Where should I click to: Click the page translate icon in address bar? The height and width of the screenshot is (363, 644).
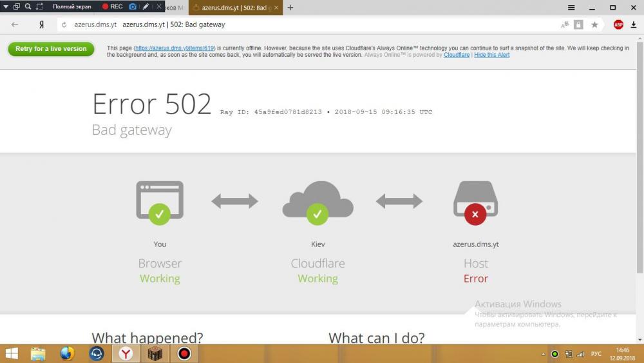pyautogui.click(x=565, y=25)
